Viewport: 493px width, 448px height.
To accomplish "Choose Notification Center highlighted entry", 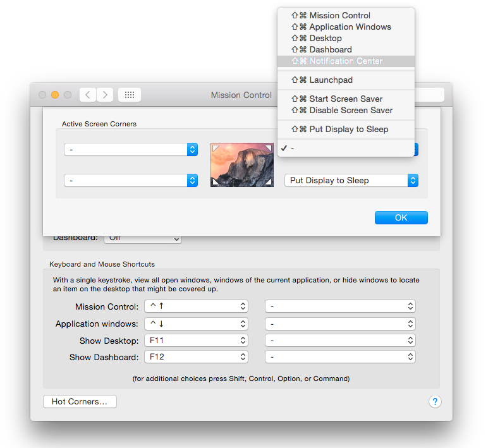I will click(346, 61).
